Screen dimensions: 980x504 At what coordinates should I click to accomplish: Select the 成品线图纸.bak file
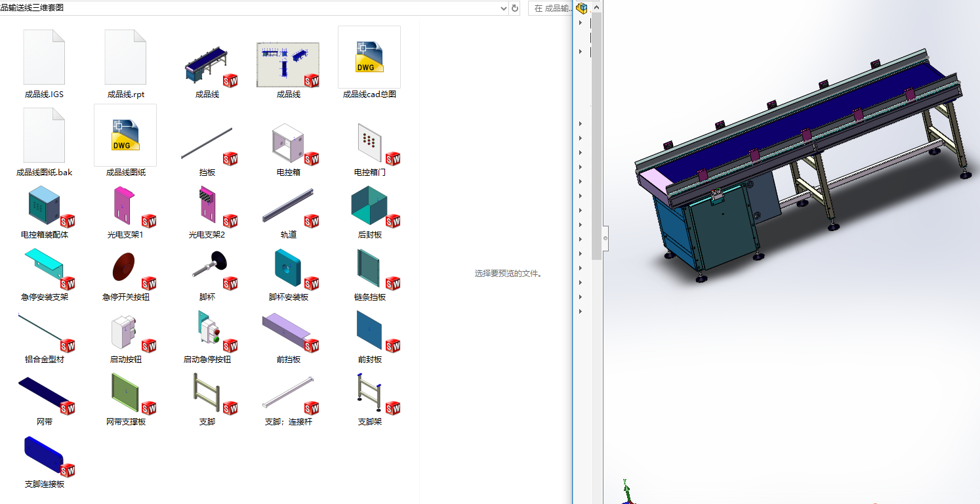44,142
